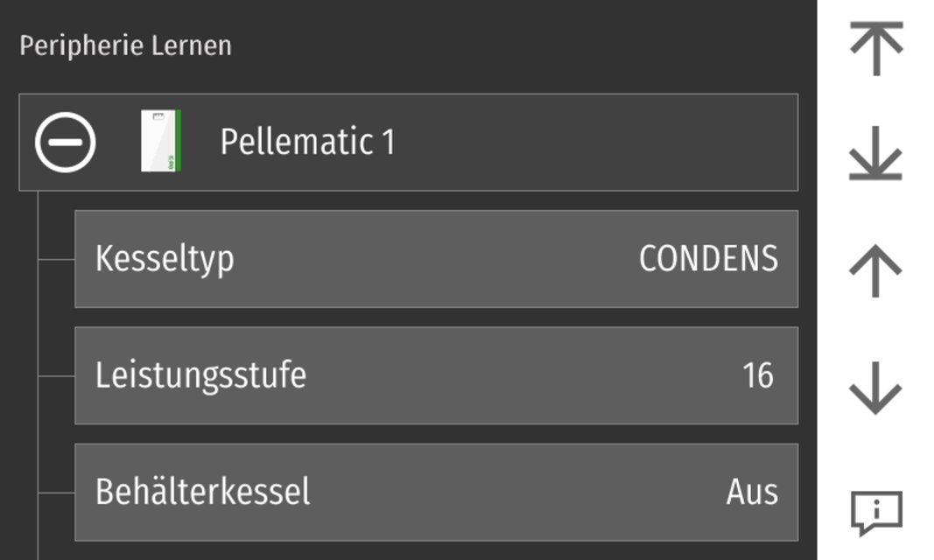This screenshot has width=934, height=560.
Task: Toggle the Behälterkessel Aus value
Action: click(751, 492)
